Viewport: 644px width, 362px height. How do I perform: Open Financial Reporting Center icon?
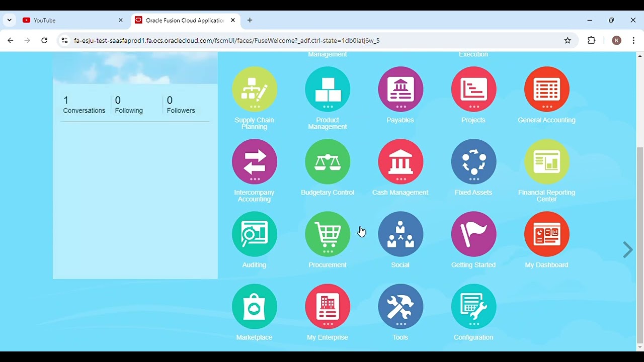click(546, 161)
